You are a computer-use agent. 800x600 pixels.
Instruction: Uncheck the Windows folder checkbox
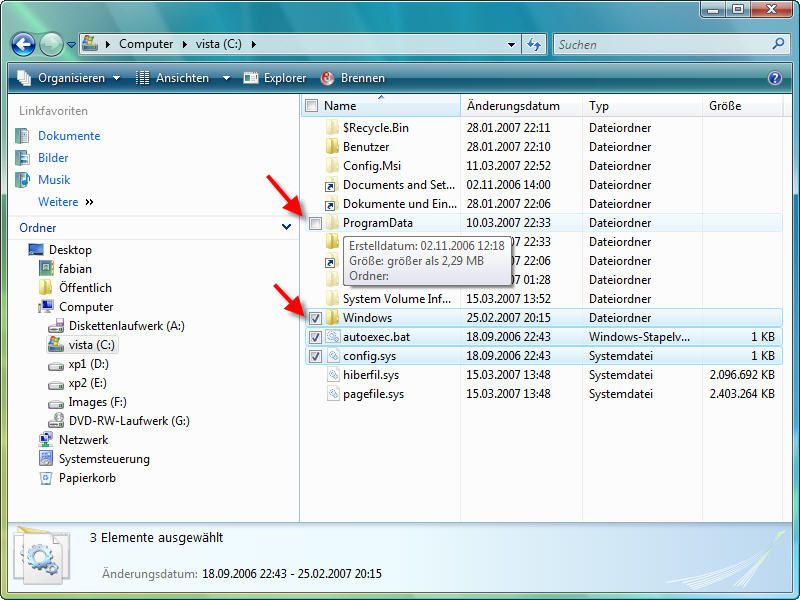[315, 318]
